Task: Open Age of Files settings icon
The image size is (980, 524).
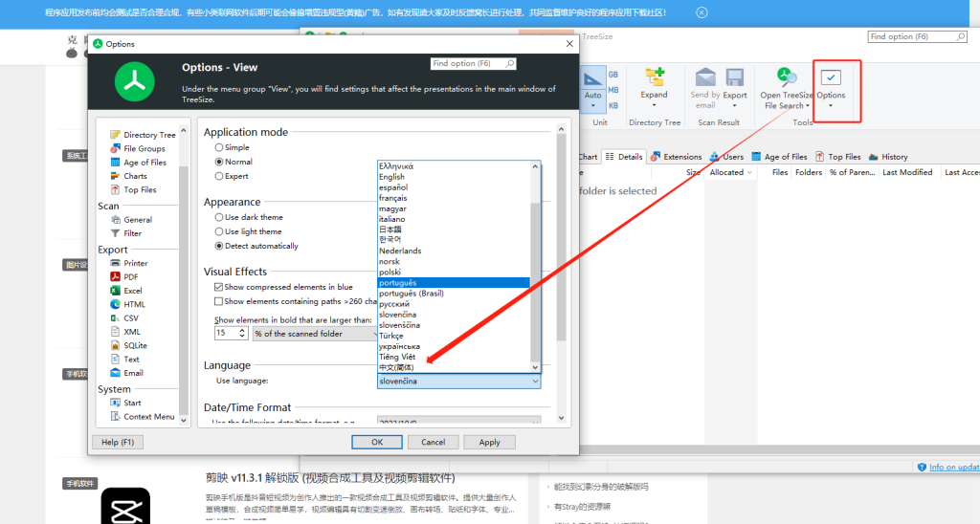Action: [115, 162]
